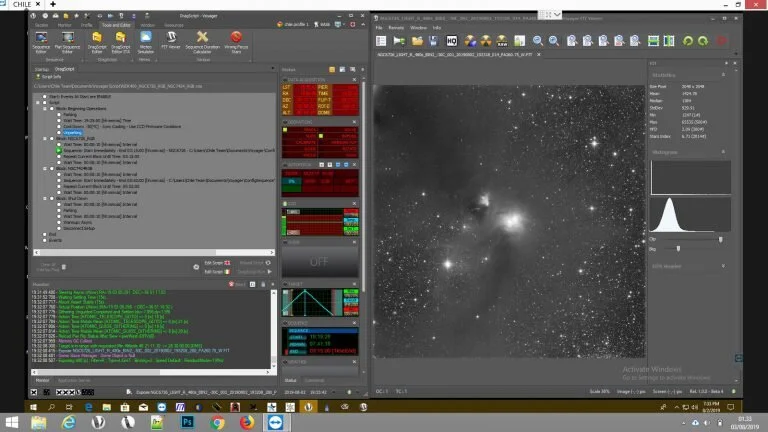
Task: Click the green-arrow camera icon in FIT Viewer
Action: click(399, 41)
